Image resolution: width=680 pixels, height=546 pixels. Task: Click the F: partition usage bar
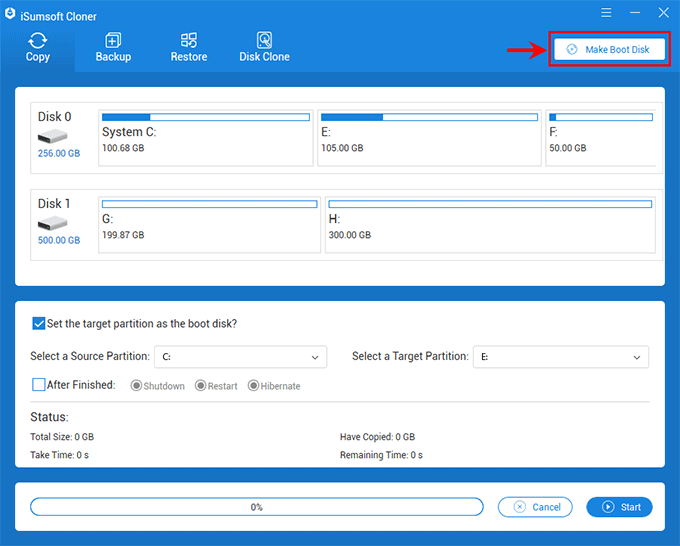pos(601,117)
